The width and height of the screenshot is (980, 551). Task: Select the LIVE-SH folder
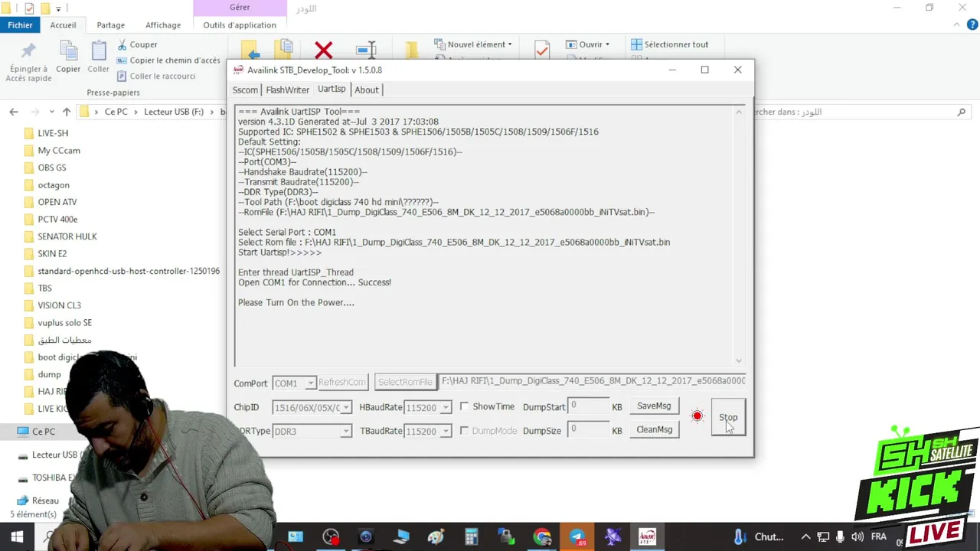[x=53, y=133]
